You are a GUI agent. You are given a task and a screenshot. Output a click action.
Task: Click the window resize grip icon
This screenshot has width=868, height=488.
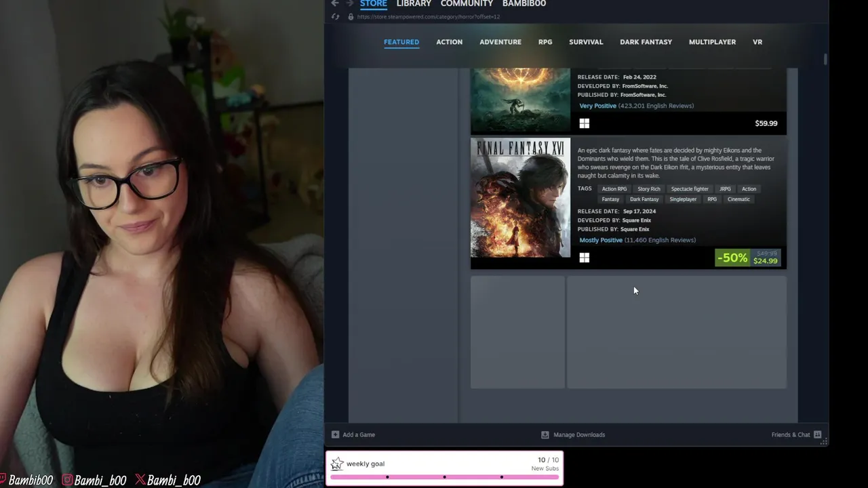(x=824, y=442)
